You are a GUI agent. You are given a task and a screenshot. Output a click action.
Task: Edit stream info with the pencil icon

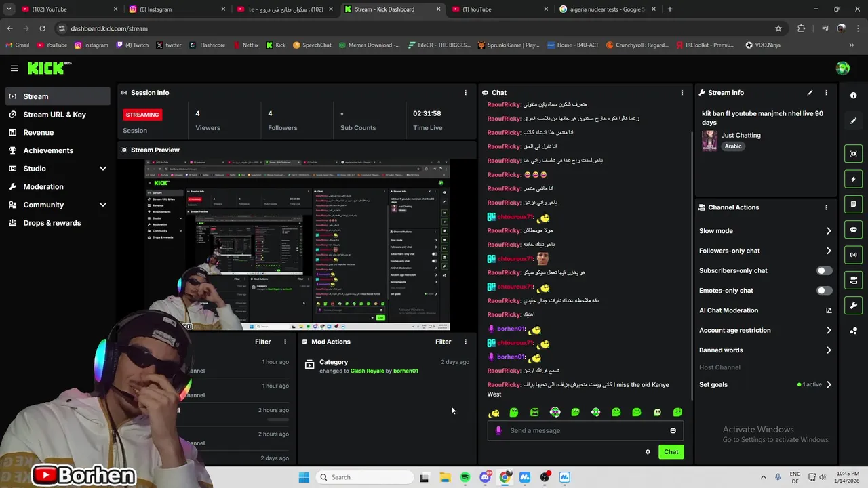810,93
